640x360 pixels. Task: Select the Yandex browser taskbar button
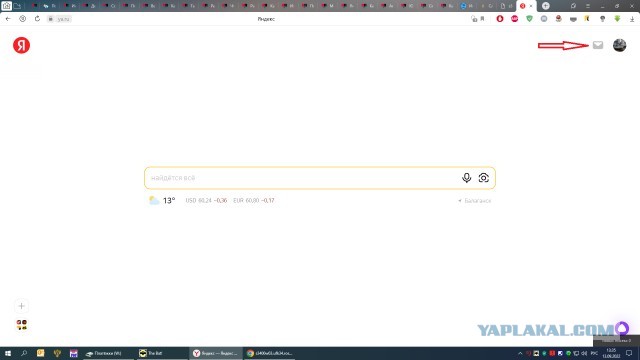point(215,353)
